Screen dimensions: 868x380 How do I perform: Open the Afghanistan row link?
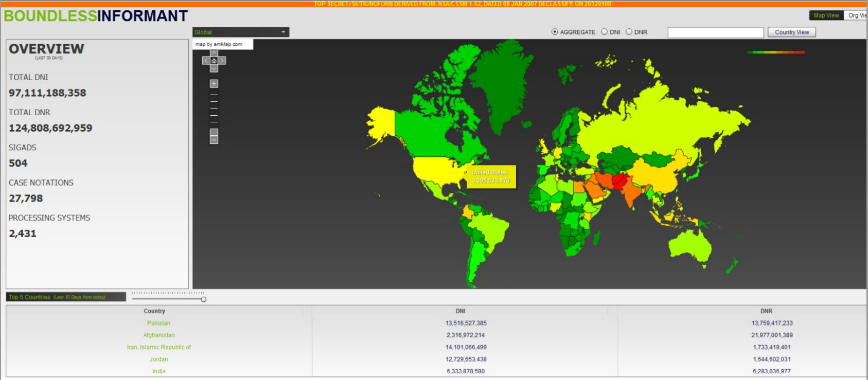pos(158,335)
